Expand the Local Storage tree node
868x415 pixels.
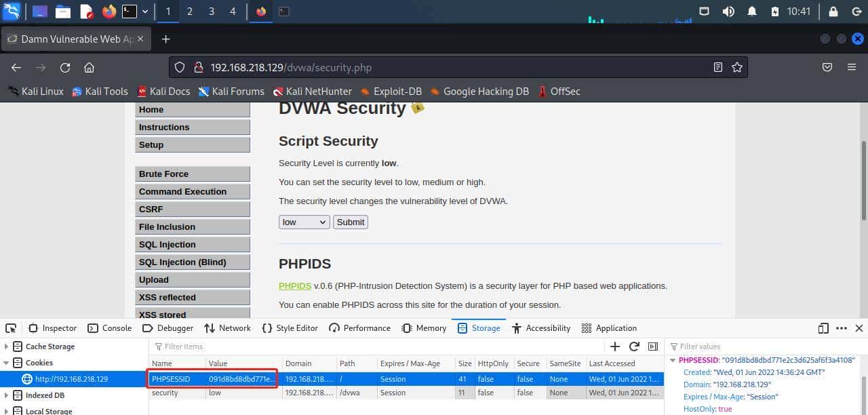click(6, 411)
